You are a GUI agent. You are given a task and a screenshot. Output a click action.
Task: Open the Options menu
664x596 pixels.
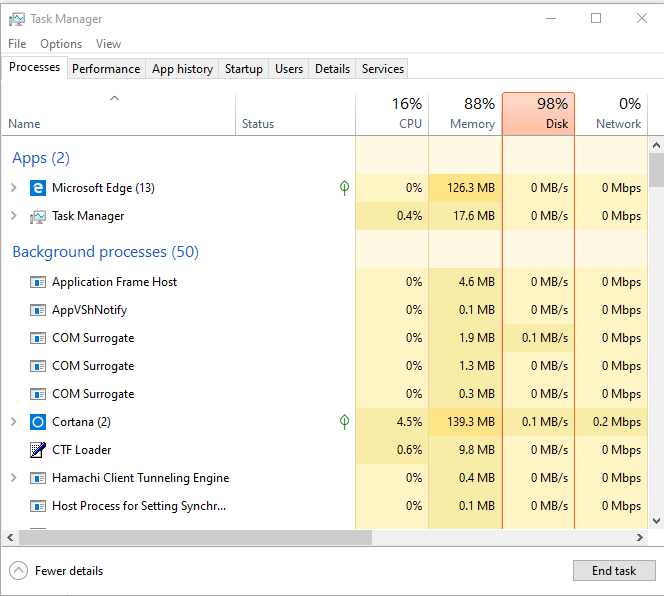tap(61, 44)
